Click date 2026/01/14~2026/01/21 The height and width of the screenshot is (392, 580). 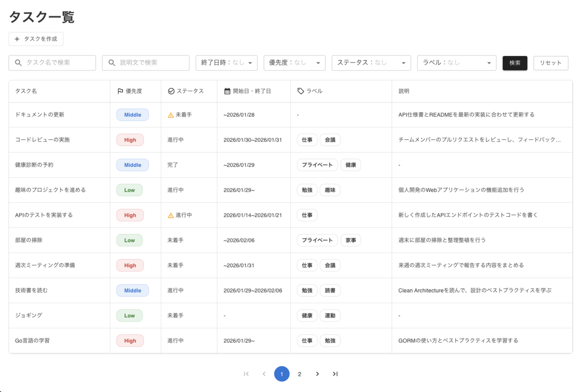point(253,215)
